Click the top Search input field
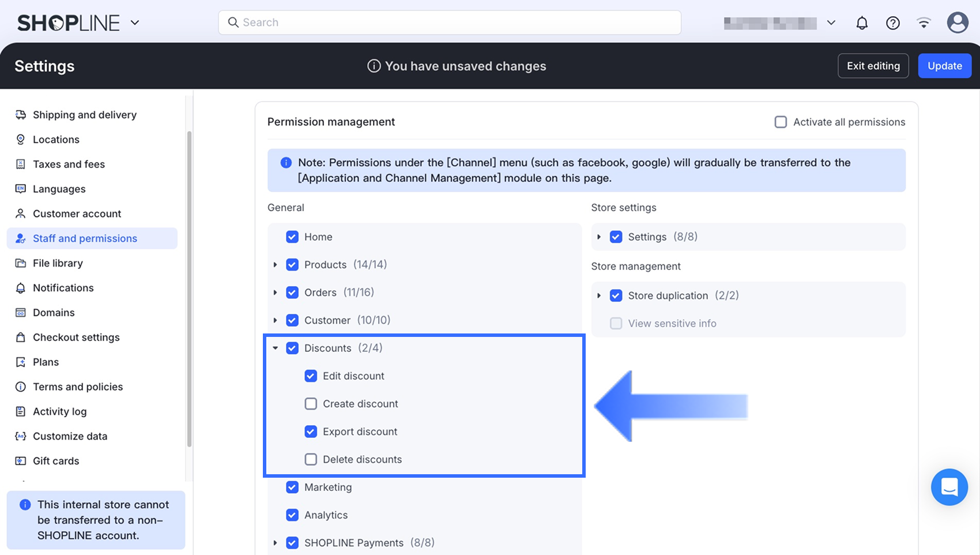Viewport: 980px width, 555px height. coord(450,22)
